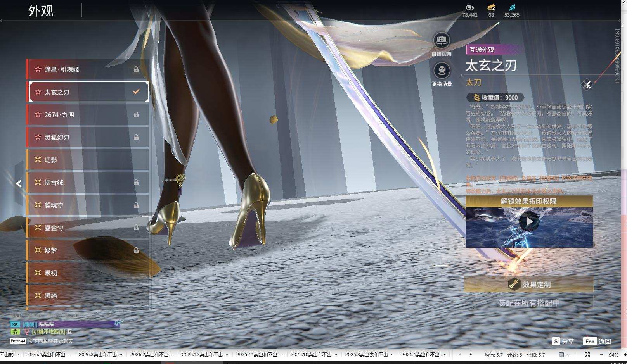Click the weapon icon on 效果定制
This screenshot has width=627, height=364.
point(514,284)
